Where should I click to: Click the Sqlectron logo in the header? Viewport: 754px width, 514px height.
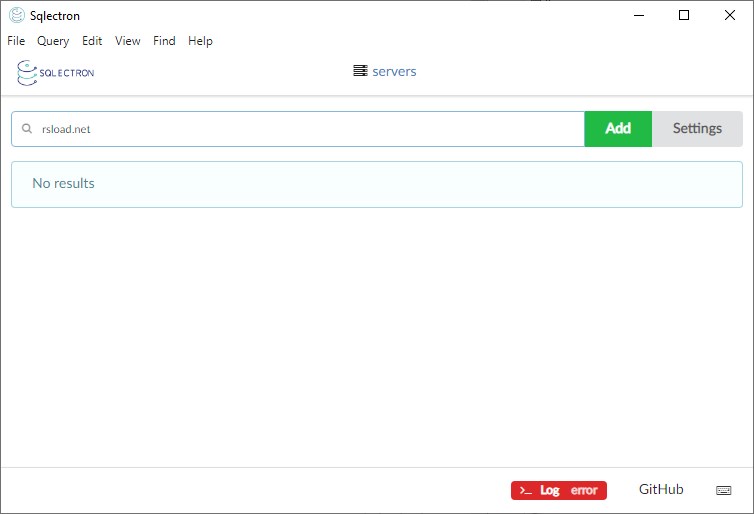pyautogui.click(x=55, y=73)
